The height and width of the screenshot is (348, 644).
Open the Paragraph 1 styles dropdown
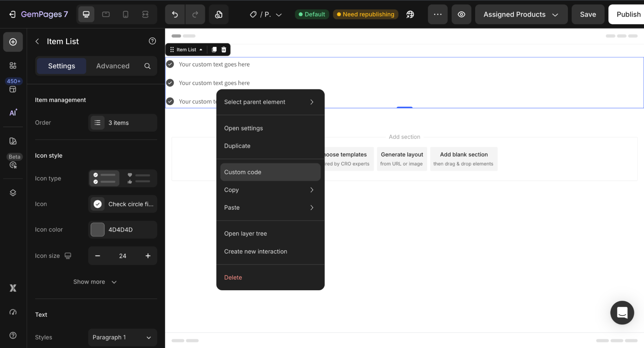(123, 337)
